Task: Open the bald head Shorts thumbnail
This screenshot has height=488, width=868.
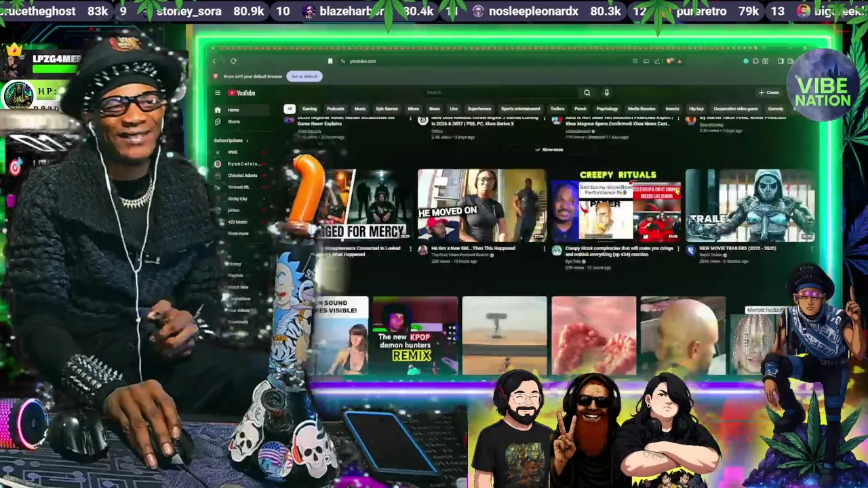Action: click(683, 335)
